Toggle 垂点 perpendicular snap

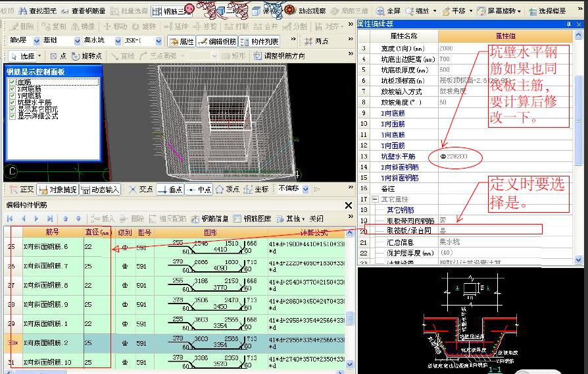coord(170,189)
